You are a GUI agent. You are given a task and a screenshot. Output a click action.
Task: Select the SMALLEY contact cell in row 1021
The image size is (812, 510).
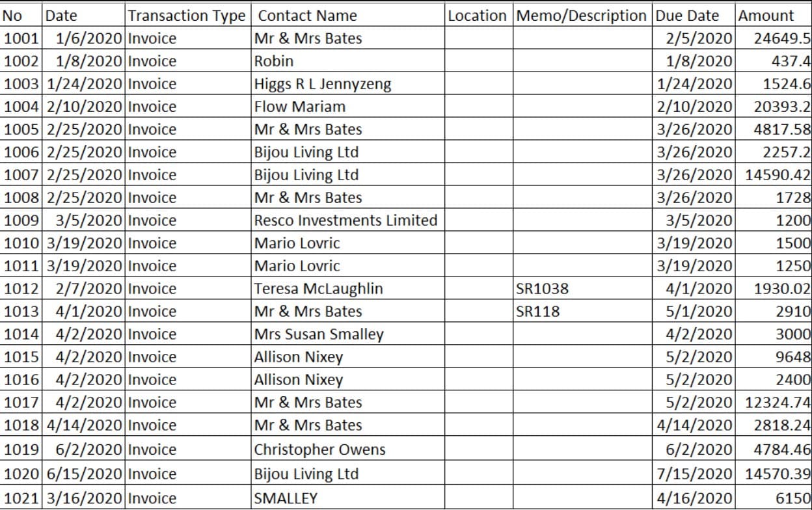[348, 498]
